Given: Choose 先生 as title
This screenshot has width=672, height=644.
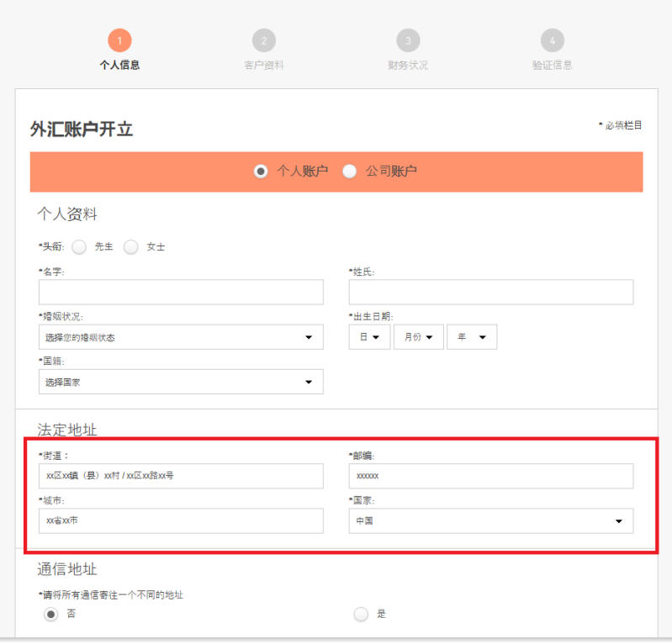Looking at the screenshot, I should [79, 247].
